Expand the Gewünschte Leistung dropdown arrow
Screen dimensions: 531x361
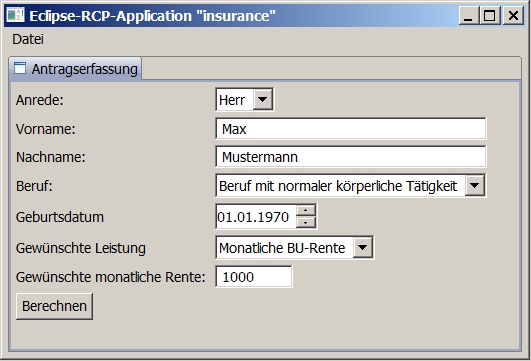click(362, 248)
